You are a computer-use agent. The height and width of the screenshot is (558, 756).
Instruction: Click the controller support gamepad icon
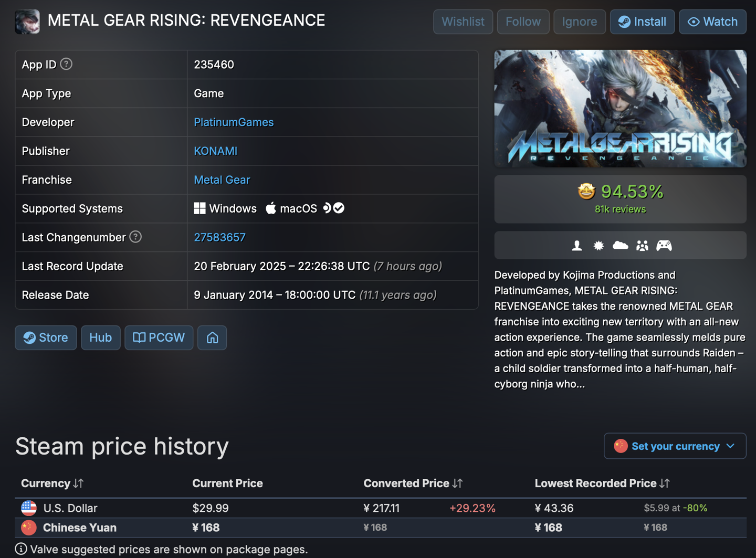click(664, 245)
